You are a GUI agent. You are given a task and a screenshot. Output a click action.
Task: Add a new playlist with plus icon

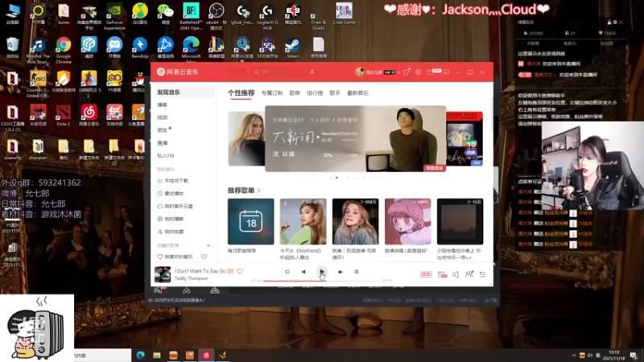click(208, 245)
